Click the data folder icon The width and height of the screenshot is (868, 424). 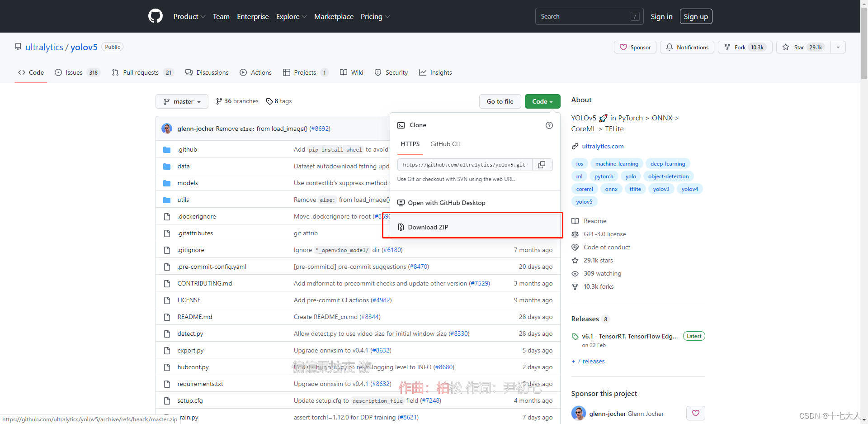point(167,167)
